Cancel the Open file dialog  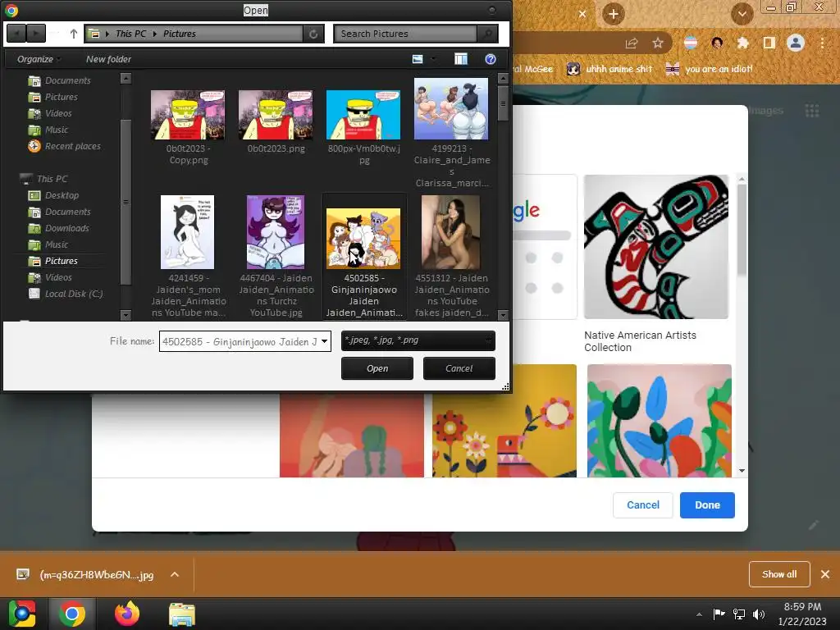coord(459,368)
